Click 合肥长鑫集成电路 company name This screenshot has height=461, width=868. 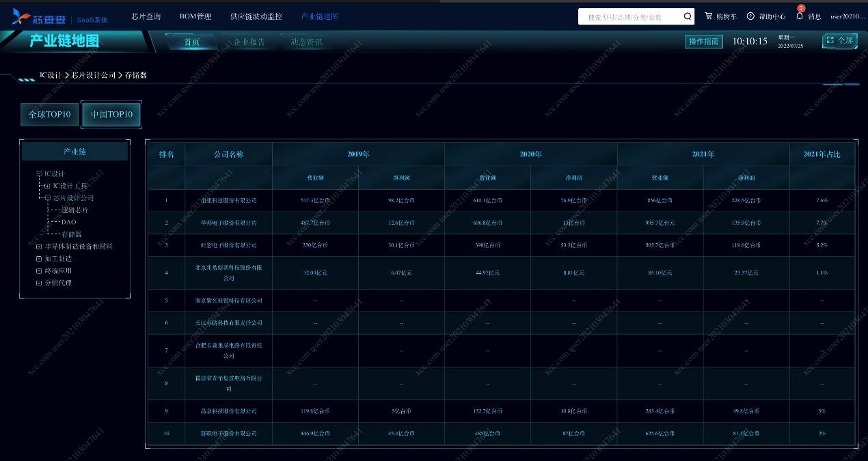[228, 351]
